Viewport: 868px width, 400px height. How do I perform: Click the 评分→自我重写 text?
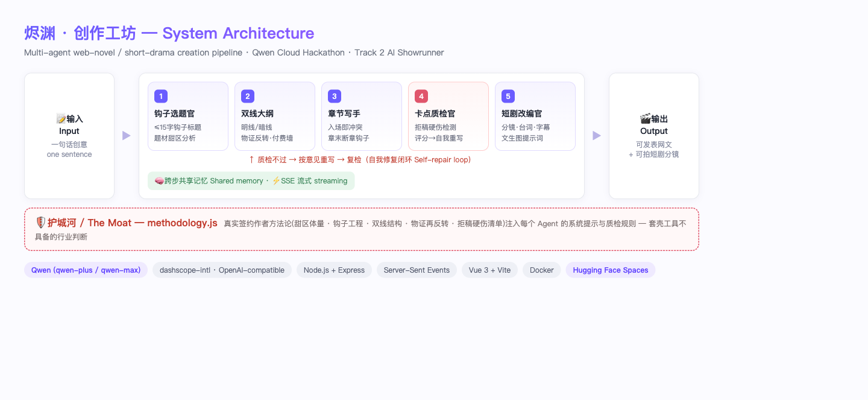coord(439,138)
